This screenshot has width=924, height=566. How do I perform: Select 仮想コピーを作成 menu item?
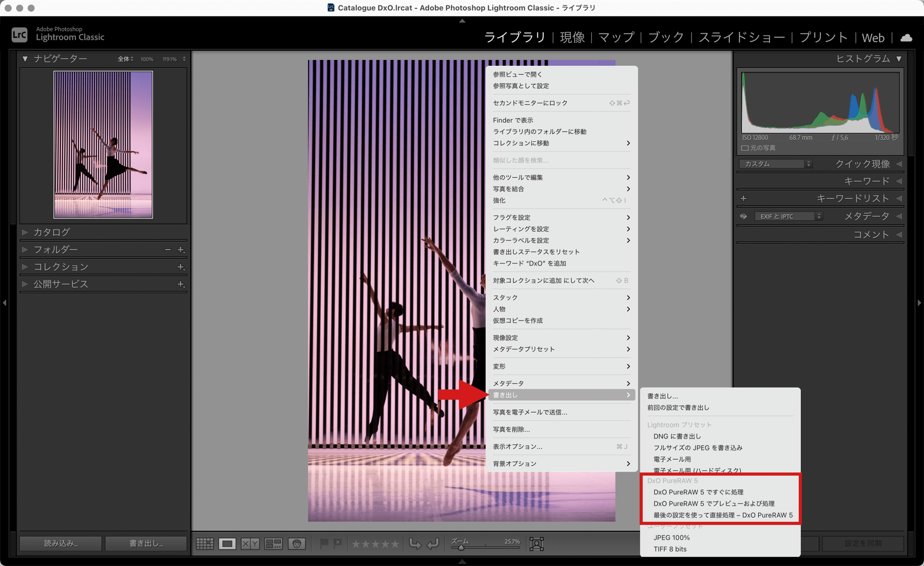[x=562, y=320]
